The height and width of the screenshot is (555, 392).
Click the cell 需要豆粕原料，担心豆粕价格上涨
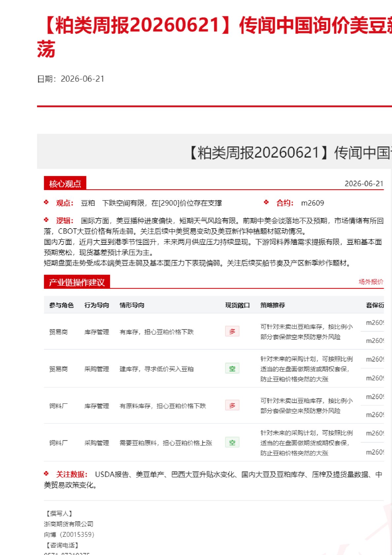(x=166, y=443)
